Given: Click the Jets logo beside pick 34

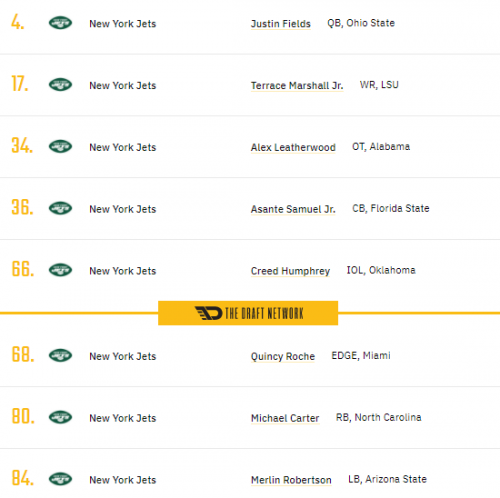Looking at the screenshot, I should (x=60, y=146).
